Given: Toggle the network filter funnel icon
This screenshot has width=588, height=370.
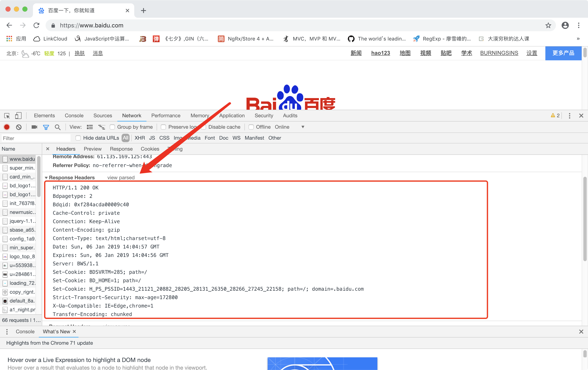Looking at the screenshot, I should (46, 127).
